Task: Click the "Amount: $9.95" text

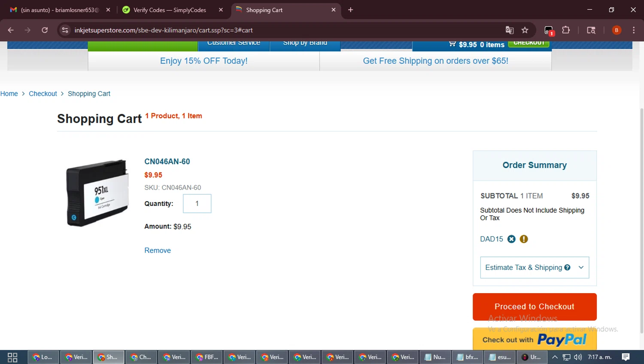Action: [168, 226]
